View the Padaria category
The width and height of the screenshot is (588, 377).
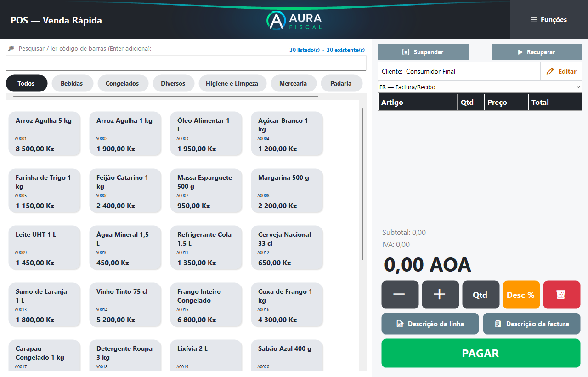[341, 83]
